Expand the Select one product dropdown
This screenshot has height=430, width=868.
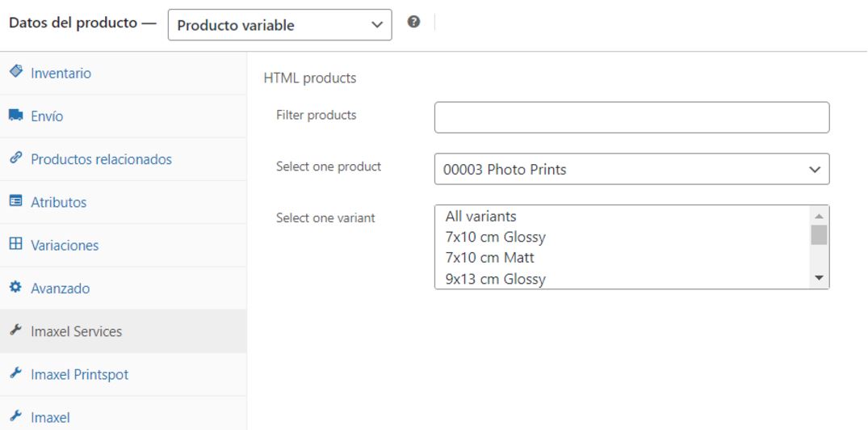click(x=631, y=170)
